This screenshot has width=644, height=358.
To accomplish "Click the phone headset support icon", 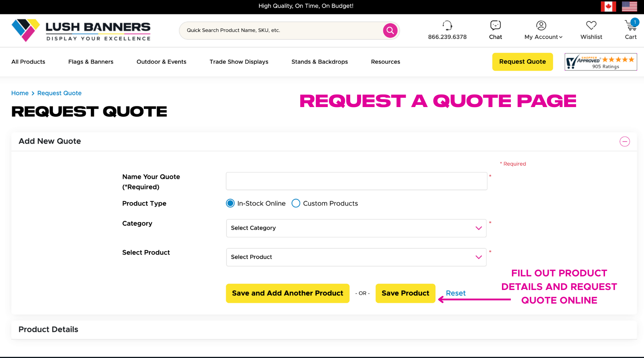I will point(447,25).
